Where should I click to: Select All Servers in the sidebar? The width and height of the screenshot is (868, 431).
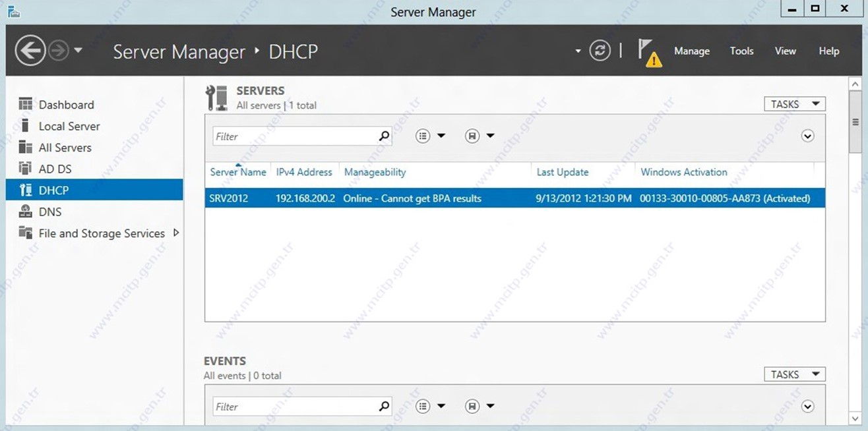click(65, 148)
